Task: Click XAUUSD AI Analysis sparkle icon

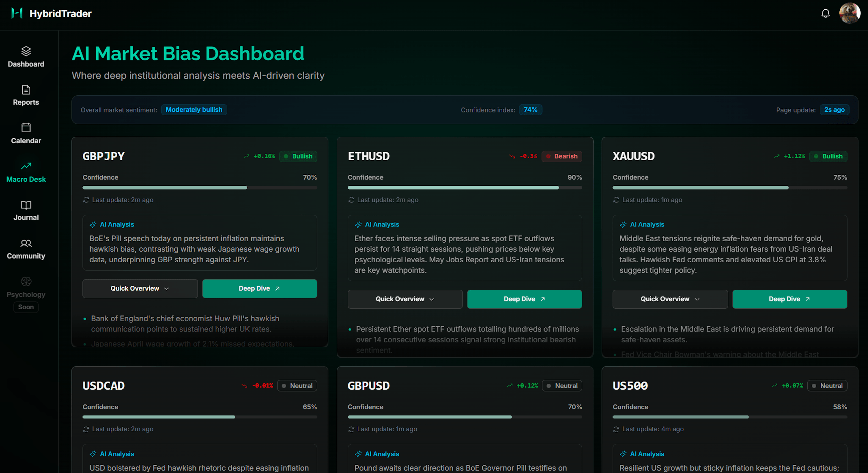Action: [623, 225]
